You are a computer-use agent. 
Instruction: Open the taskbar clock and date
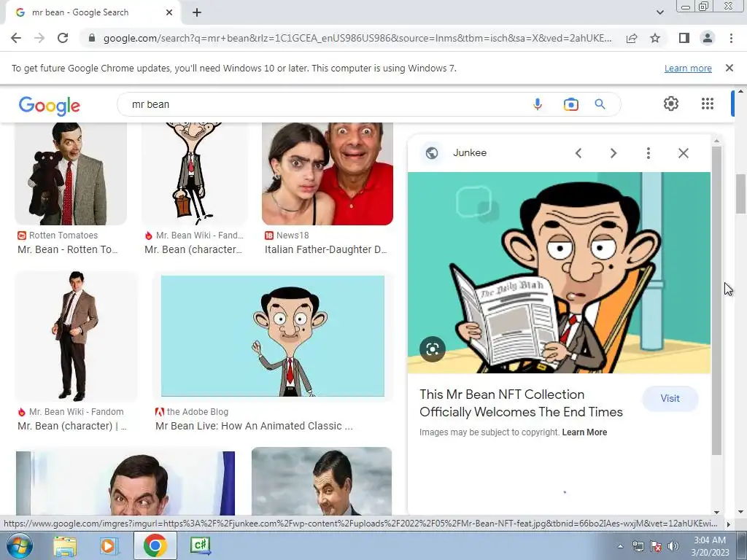click(x=710, y=546)
